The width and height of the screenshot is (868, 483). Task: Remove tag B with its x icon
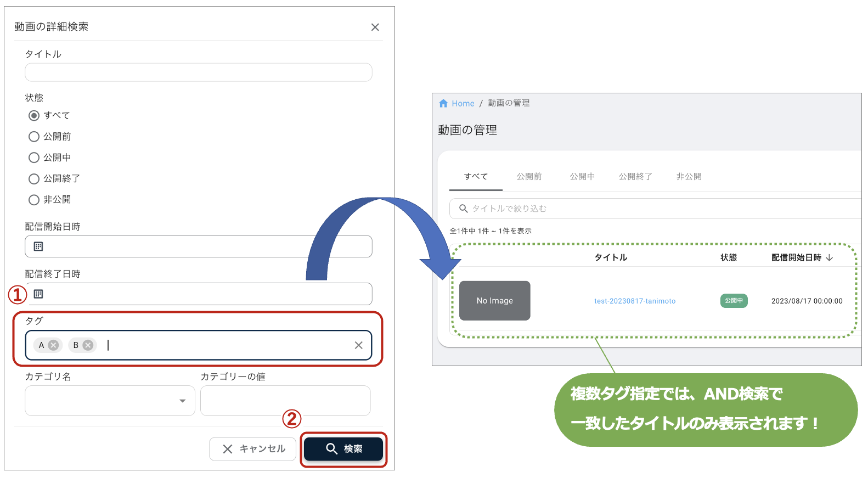coord(88,345)
